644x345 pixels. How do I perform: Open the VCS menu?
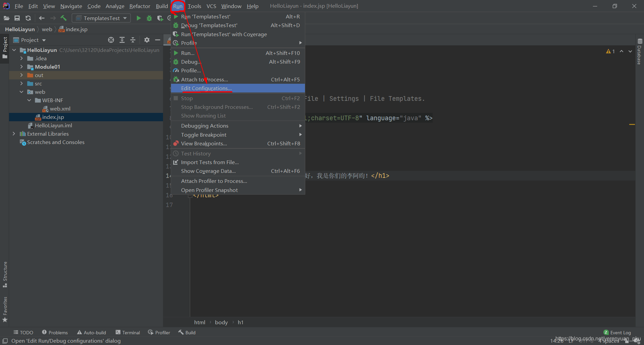[211, 6]
